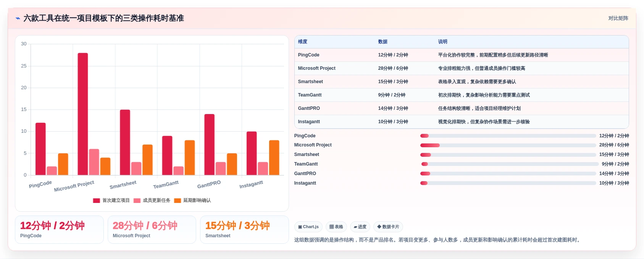Open the Smartsheet 15分钟 / 3分钟 data card
This screenshot has width=644, height=259.
click(x=244, y=230)
